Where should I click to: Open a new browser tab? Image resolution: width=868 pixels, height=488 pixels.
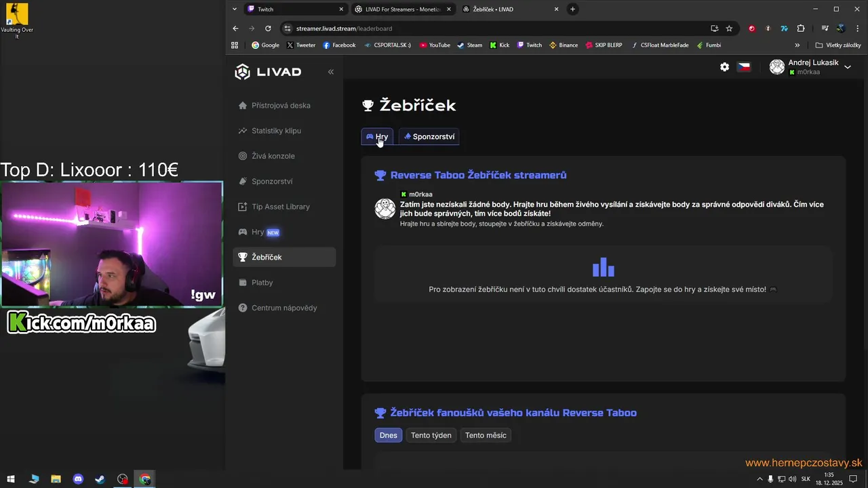coord(573,9)
